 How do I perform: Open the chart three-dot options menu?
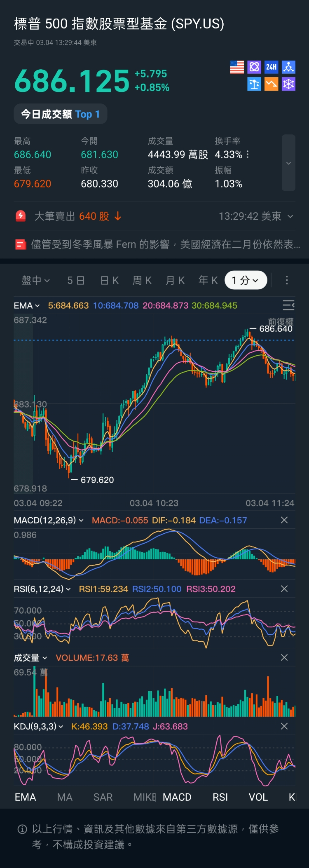(287, 280)
